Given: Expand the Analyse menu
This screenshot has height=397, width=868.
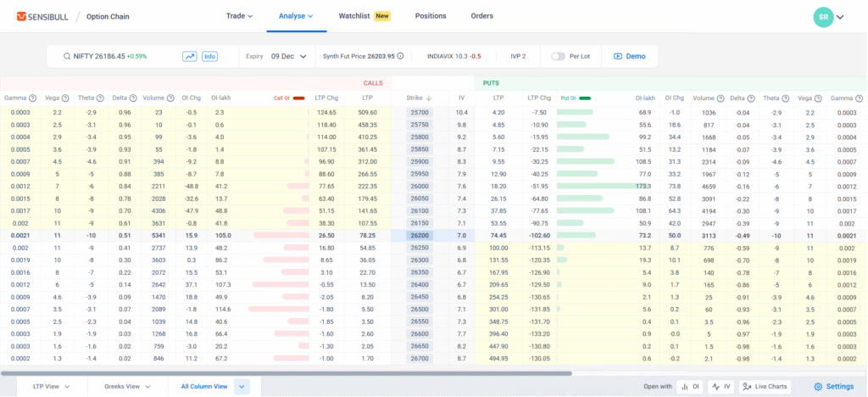Looking at the screenshot, I should pos(296,16).
